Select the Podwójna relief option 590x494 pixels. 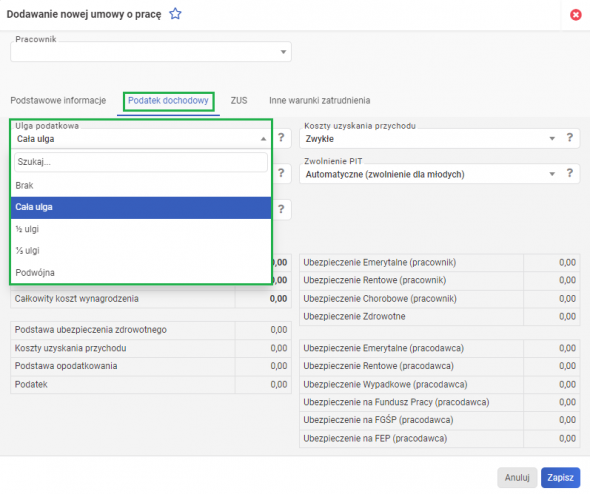tap(141, 272)
